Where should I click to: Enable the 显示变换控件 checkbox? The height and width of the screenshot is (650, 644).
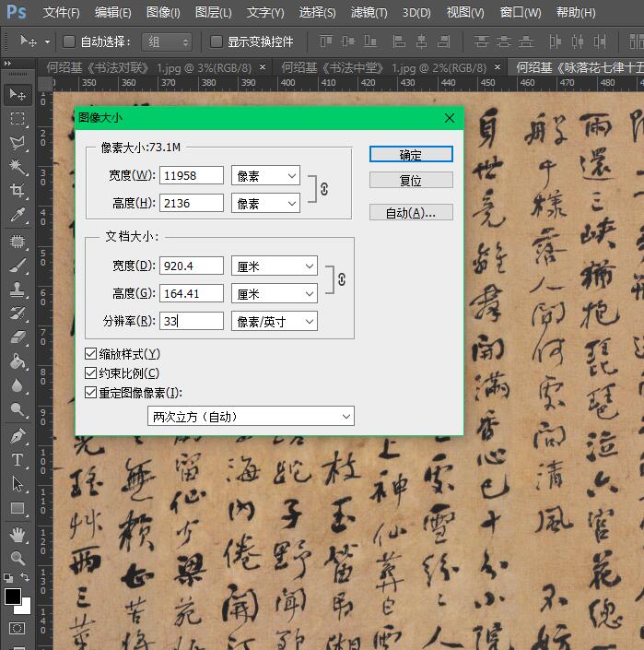tap(217, 41)
